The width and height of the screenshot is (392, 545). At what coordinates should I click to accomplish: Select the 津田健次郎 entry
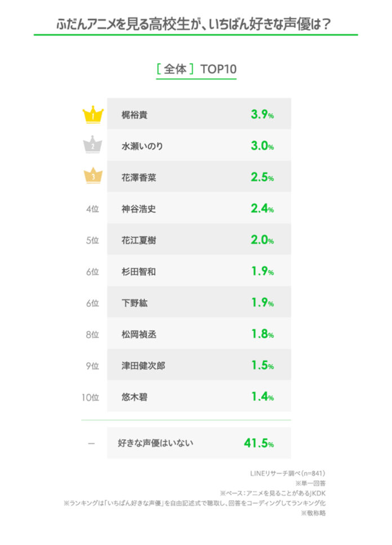tap(143, 366)
